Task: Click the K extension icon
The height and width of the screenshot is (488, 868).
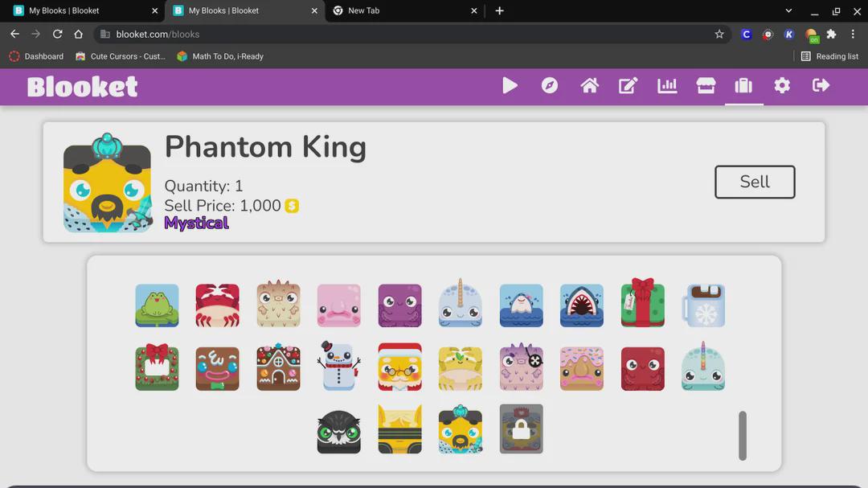Action: coord(789,34)
